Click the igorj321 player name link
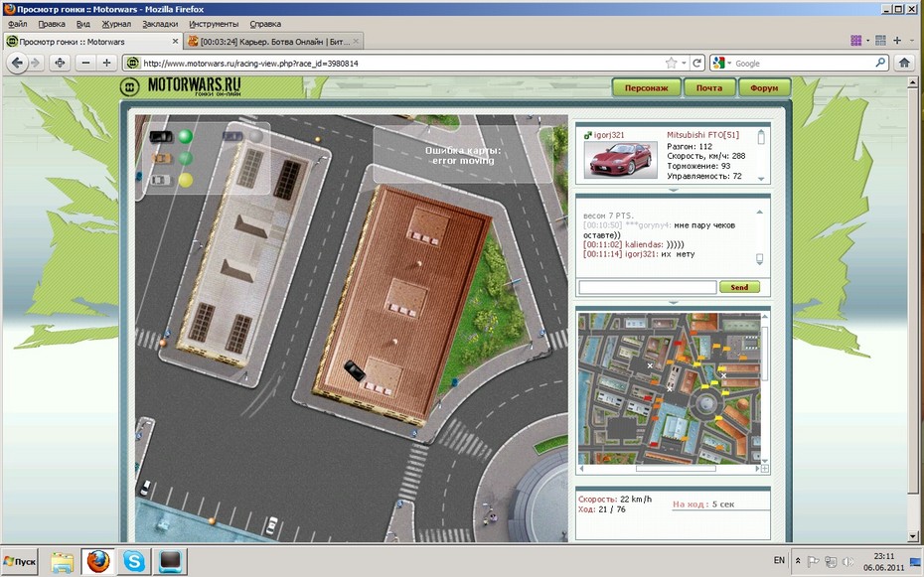Screen dimensions: 924x577 [609, 135]
